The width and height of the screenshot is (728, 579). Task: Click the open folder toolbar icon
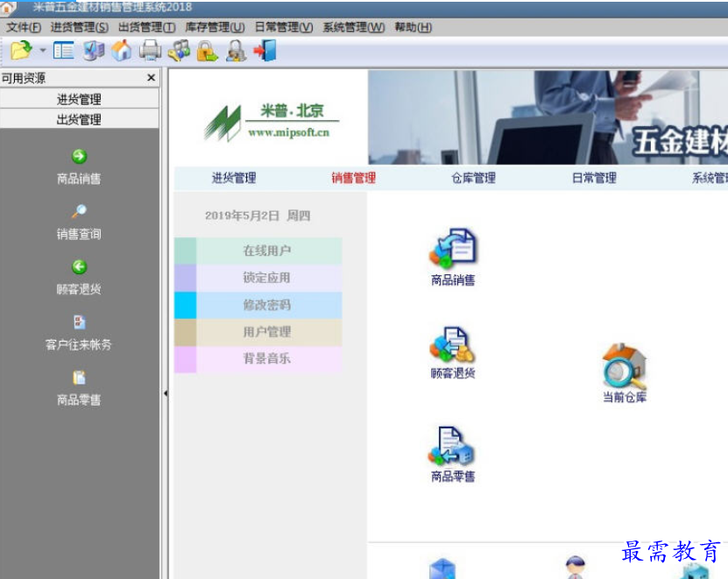(21, 50)
